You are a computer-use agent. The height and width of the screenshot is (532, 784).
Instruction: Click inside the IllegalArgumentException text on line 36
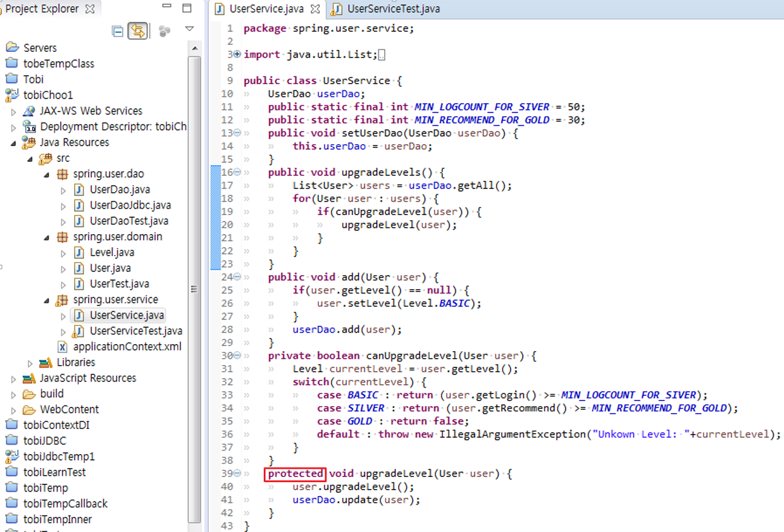(512, 434)
